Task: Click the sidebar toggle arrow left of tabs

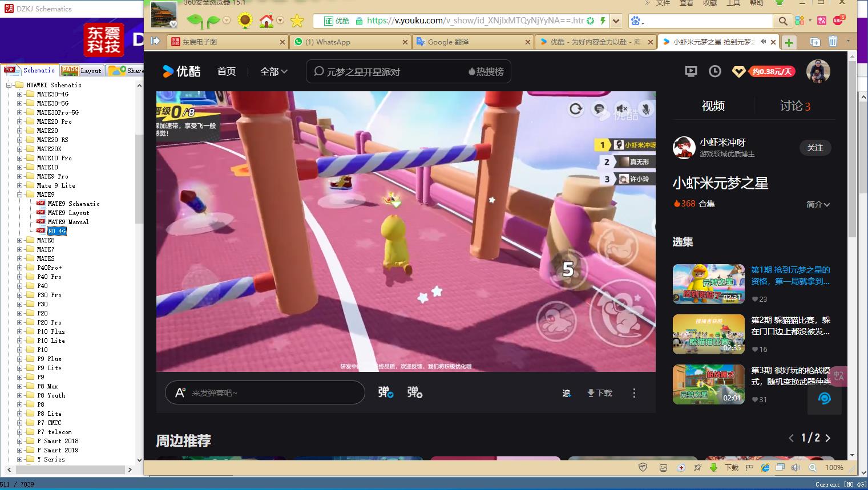Action: pyautogui.click(x=155, y=41)
